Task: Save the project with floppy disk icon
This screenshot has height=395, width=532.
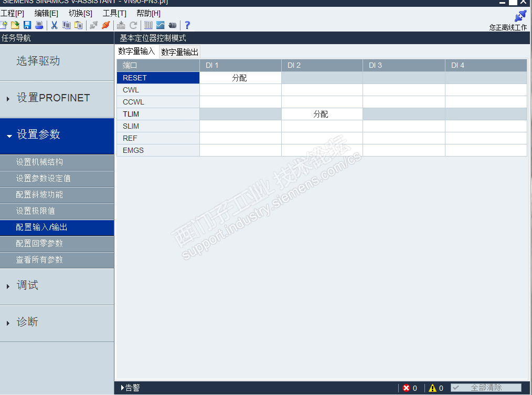Action: pyautogui.click(x=27, y=25)
